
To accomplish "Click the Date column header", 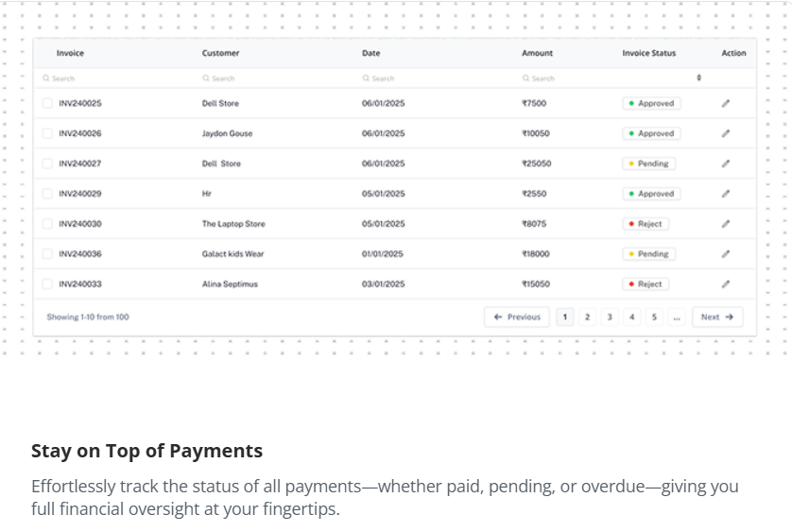I will click(x=370, y=53).
